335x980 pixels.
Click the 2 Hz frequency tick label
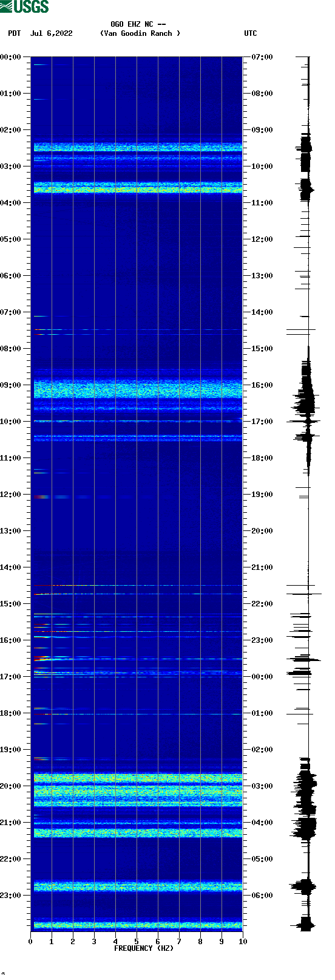click(x=73, y=942)
